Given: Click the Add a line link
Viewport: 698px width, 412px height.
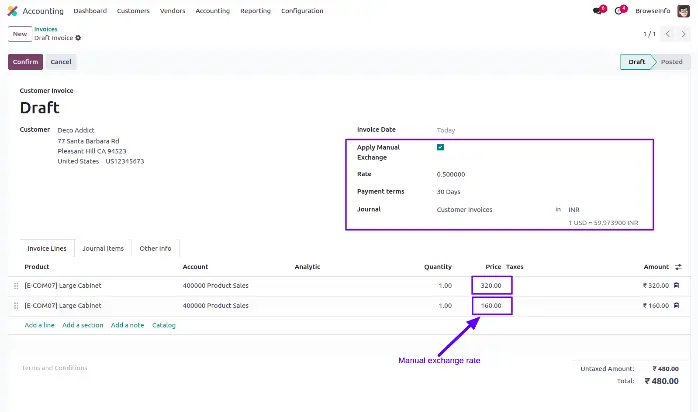Looking at the screenshot, I should pyautogui.click(x=39, y=325).
